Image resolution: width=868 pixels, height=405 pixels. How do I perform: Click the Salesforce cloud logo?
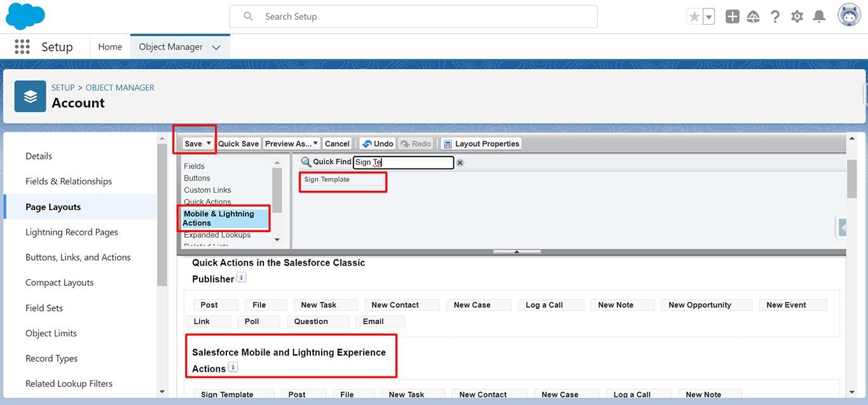(x=25, y=16)
